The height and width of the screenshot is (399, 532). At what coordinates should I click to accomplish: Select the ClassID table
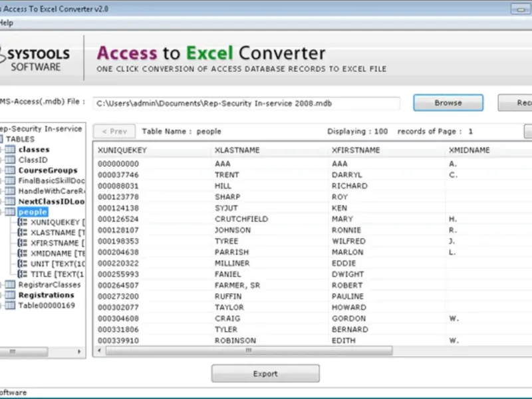coord(33,160)
